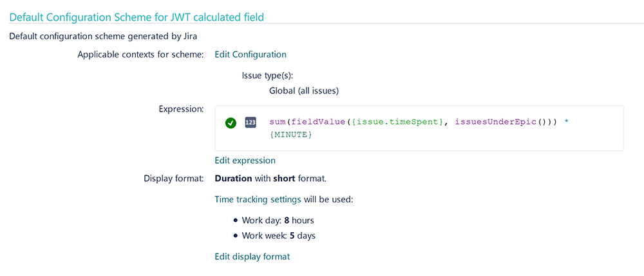Click the 'Display format:' label
Image resolution: width=644 pixels, height=276 pixels.
click(174, 179)
